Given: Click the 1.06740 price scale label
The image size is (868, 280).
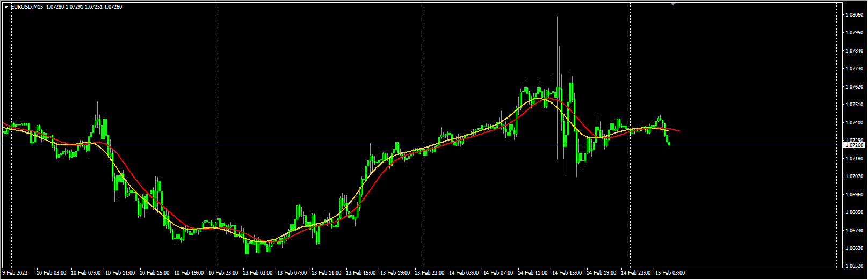Looking at the screenshot, I should (x=854, y=231).
